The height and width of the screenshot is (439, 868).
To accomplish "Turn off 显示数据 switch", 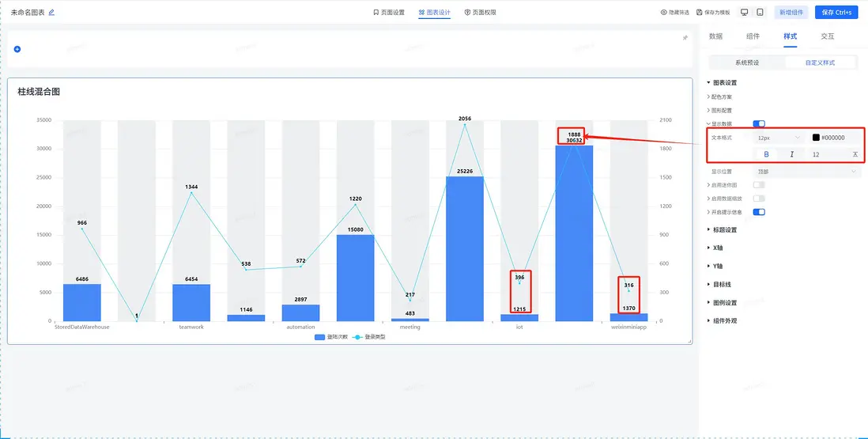I will tap(759, 124).
